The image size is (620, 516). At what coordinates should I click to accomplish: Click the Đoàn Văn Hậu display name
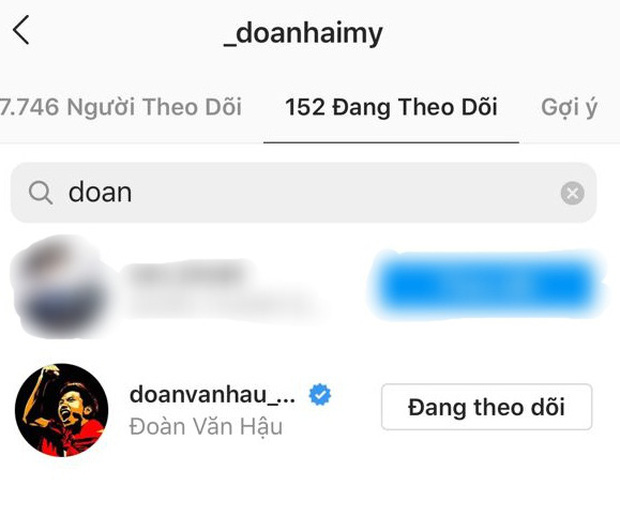[x=206, y=427]
